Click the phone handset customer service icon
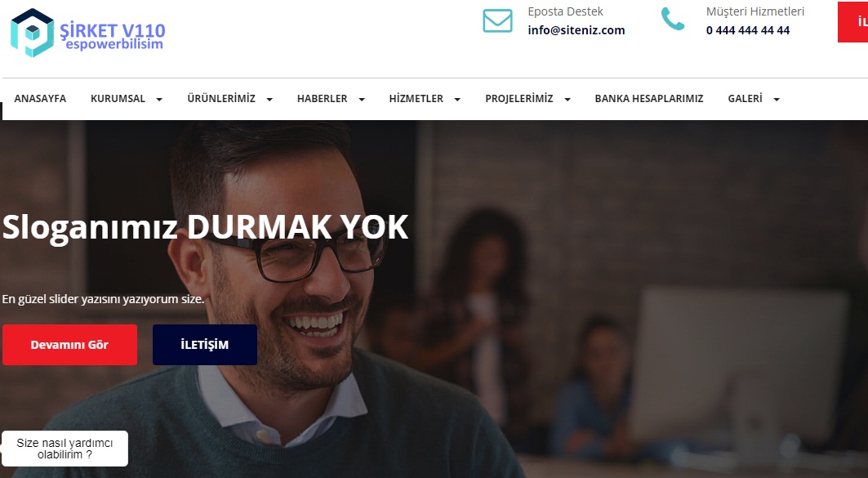 673,20
